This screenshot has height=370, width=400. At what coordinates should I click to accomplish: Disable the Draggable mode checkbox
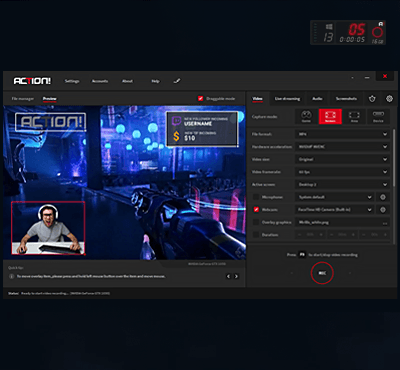200,99
